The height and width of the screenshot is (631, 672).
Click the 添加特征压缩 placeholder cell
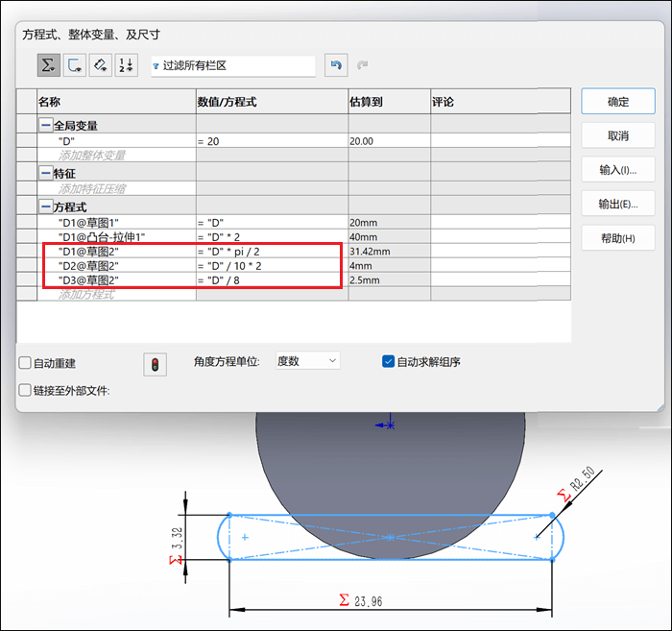click(116, 188)
